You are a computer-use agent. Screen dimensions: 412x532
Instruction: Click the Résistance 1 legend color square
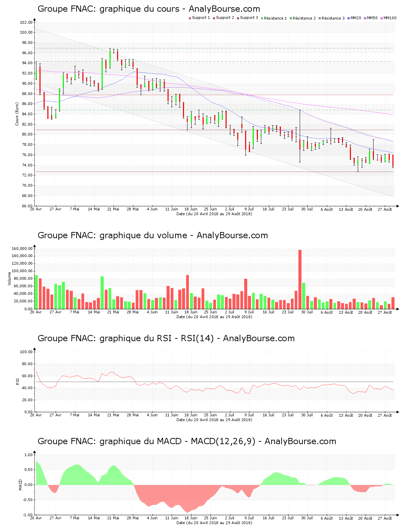coord(262,18)
